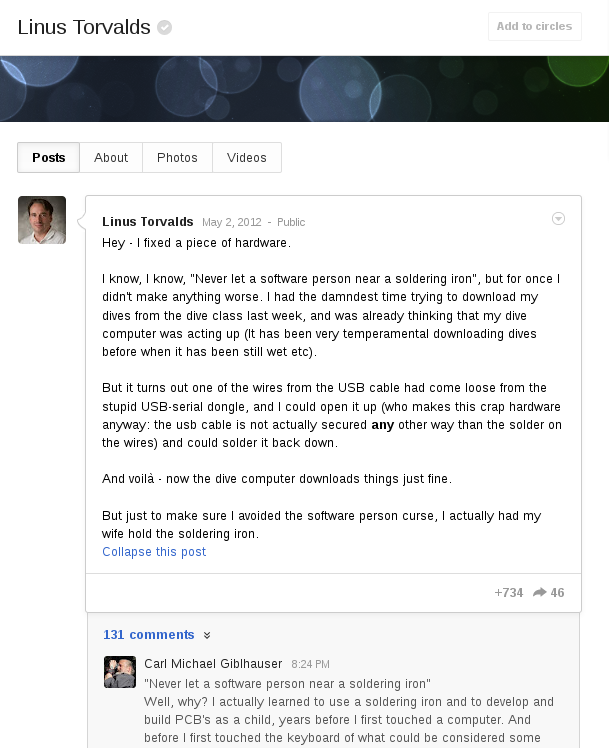609x748 pixels.
Task: Click the post author name Linus Torvalds
Action: click(148, 222)
